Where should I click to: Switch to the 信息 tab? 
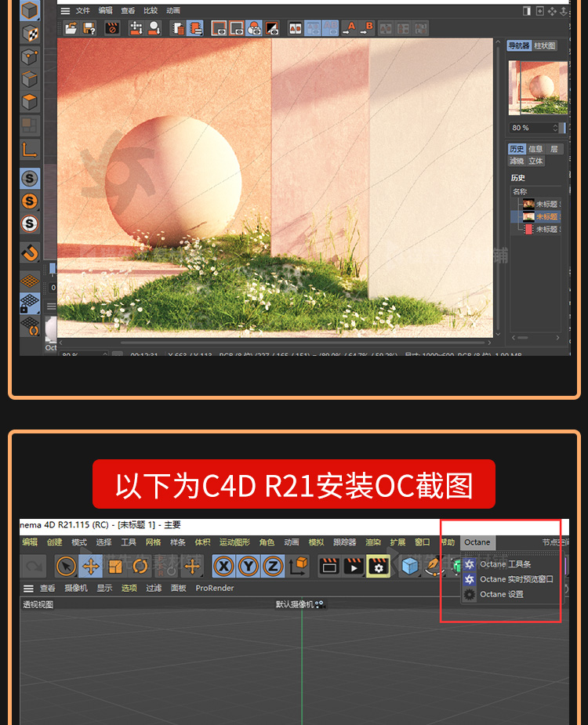[535, 149]
